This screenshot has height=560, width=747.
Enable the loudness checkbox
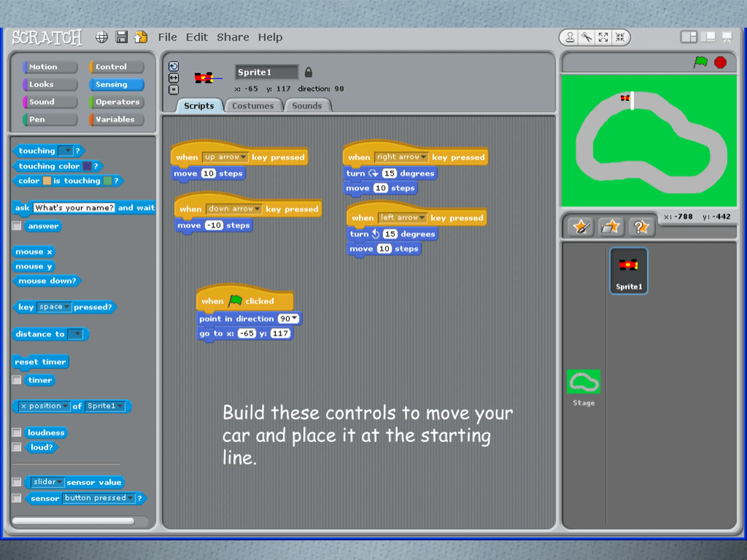pos(17,433)
